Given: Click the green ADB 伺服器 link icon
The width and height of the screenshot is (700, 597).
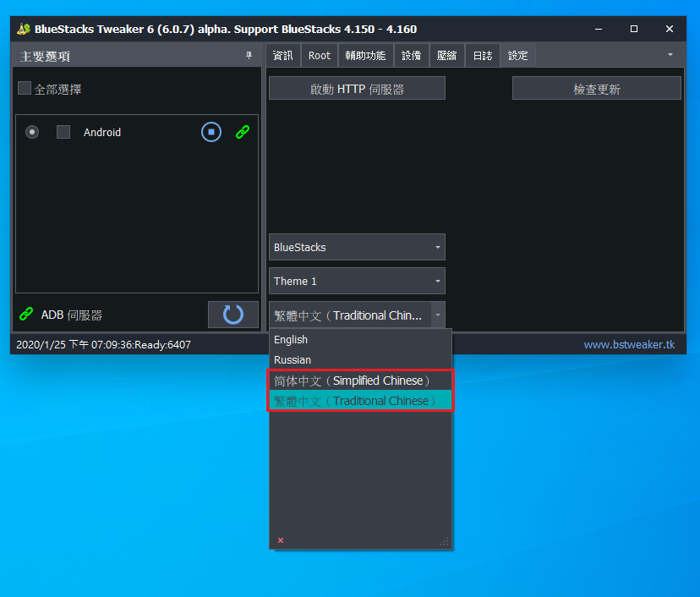Looking at the screenshot, I should tap(26, 315).
